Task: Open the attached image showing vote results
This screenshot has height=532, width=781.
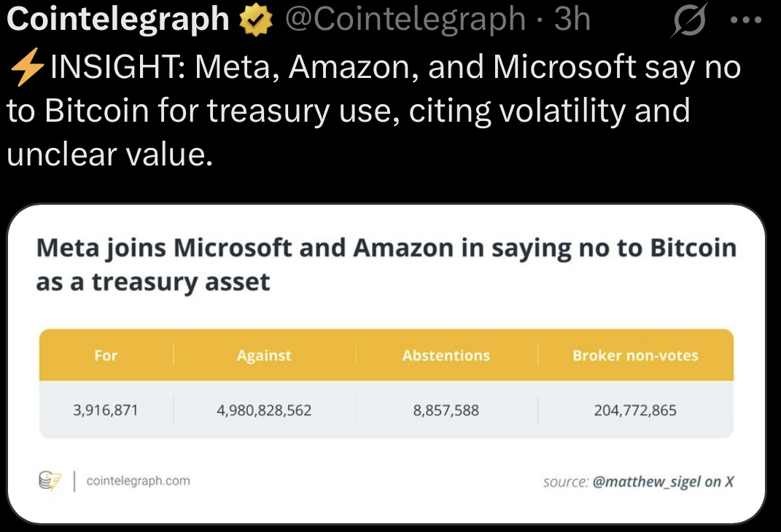Action: pos(386,364)
